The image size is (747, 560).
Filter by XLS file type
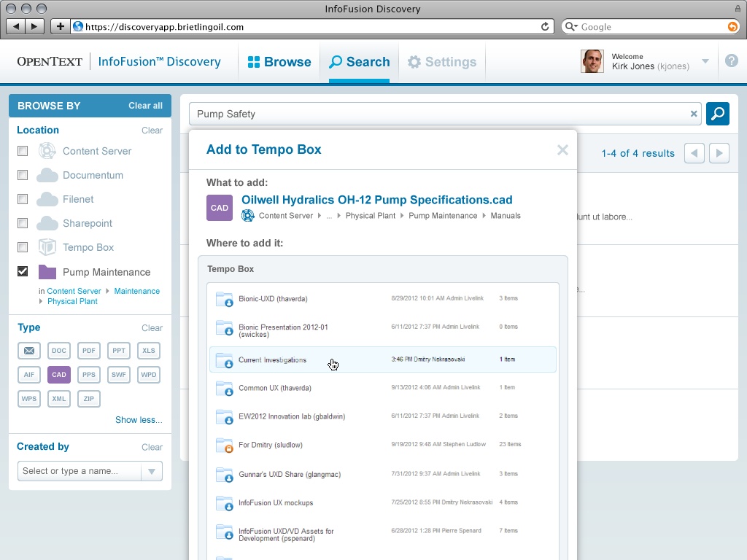pyautogui.click(x=149, y=351)
